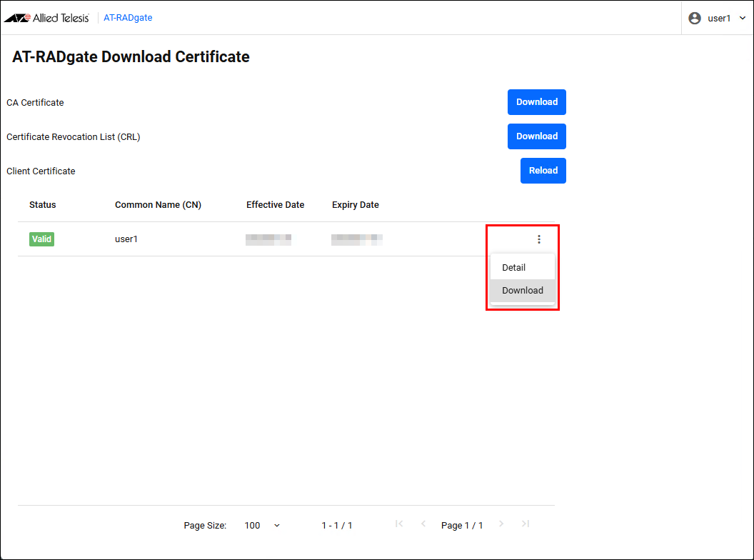Select Download from the context menu
Screen dimensions: 754x560
(x=523, y=291)
